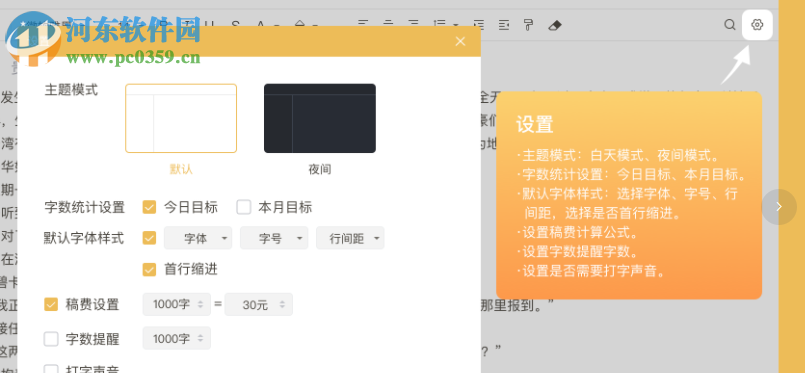
Task: Open the line spacing toolbar icon
Action: pyautogui.click(x=439, y=24)
